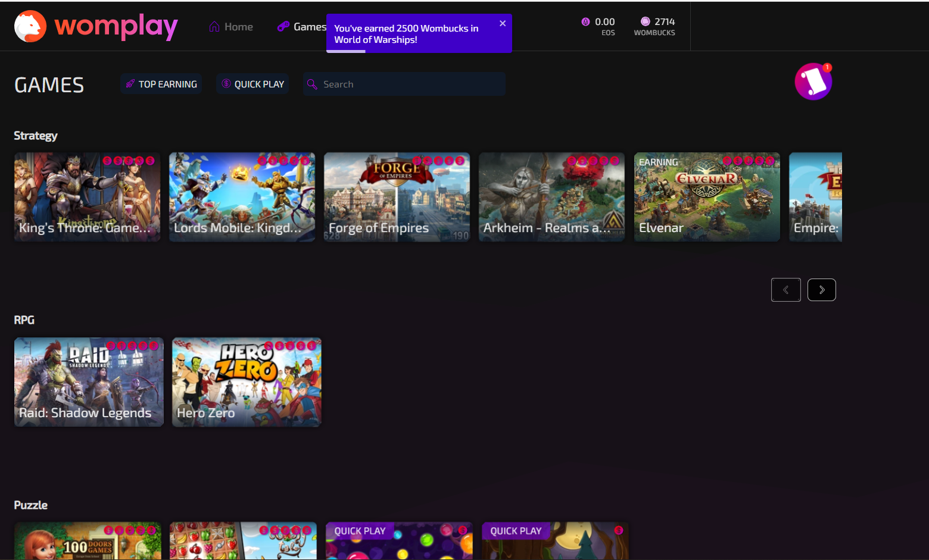Click the RPG section heading
929x560 pixels.
(24, 320)
